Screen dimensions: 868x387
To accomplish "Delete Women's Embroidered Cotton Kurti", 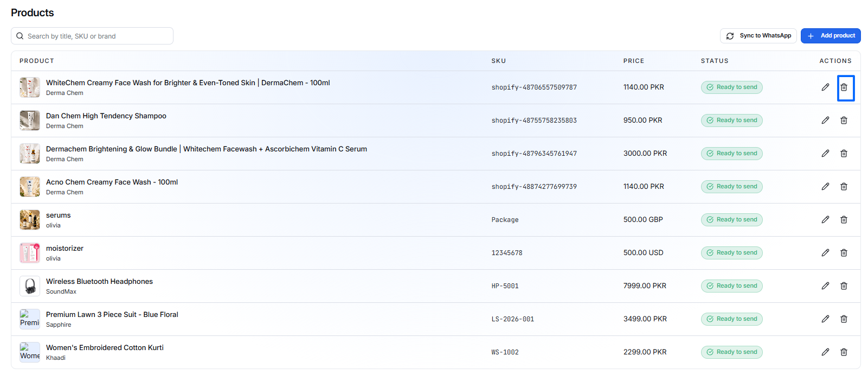I will coord(844,352).
